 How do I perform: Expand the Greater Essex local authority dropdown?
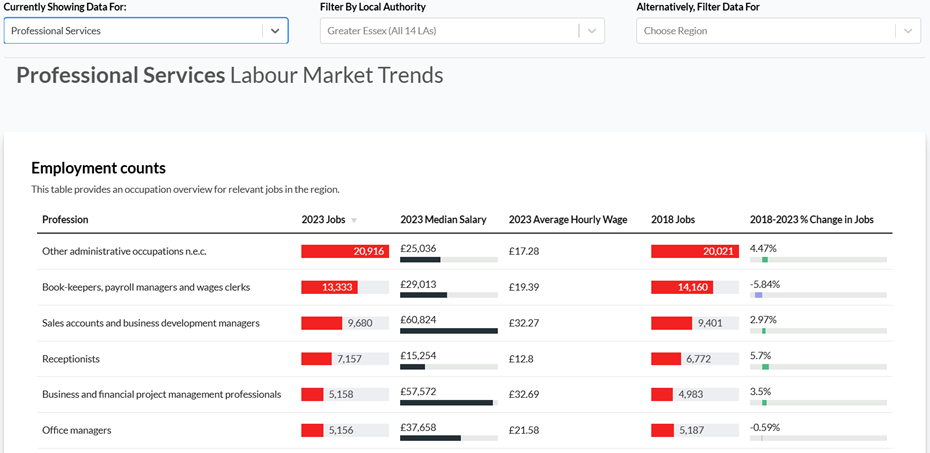(592, 31)
